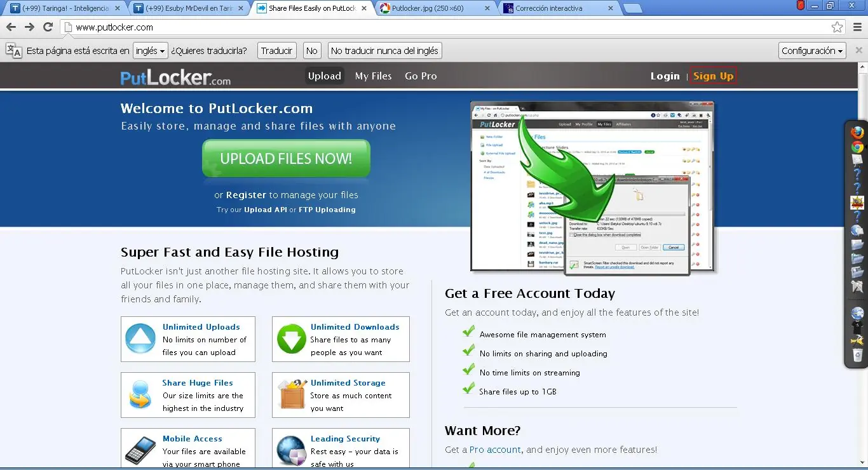The image size is (868, 470).
Task: Click the T-shirt icon in the dock
Action: [x=857, y=328]
